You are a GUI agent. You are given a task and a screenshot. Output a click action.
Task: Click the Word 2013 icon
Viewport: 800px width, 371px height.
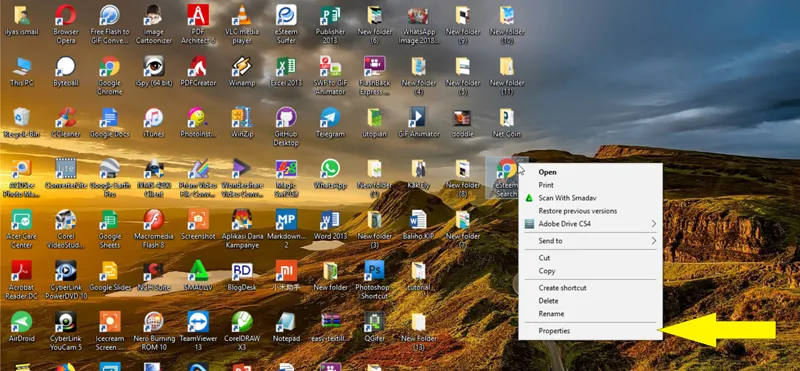(x=330, y=225)
